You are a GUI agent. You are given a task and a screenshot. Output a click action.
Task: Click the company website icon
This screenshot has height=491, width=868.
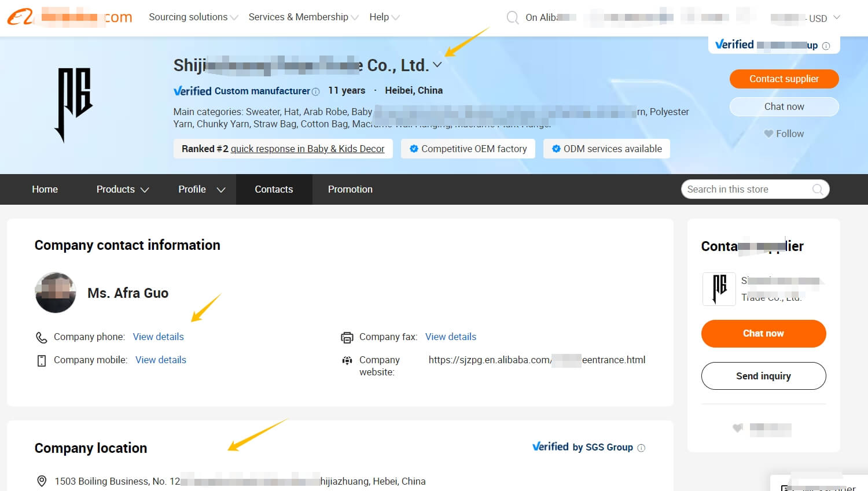tap(347, 360)
